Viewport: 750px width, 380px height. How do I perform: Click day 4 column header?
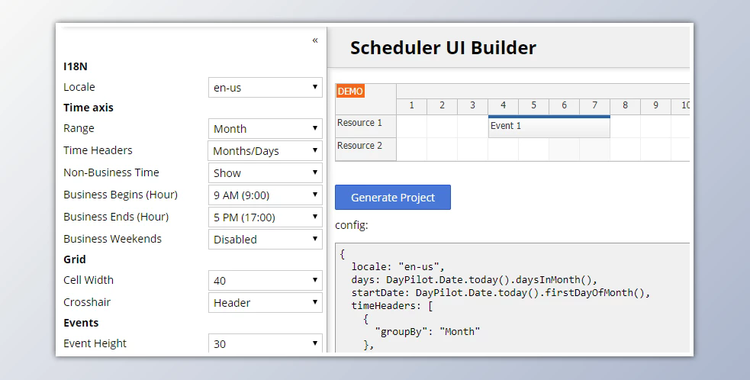503,106
